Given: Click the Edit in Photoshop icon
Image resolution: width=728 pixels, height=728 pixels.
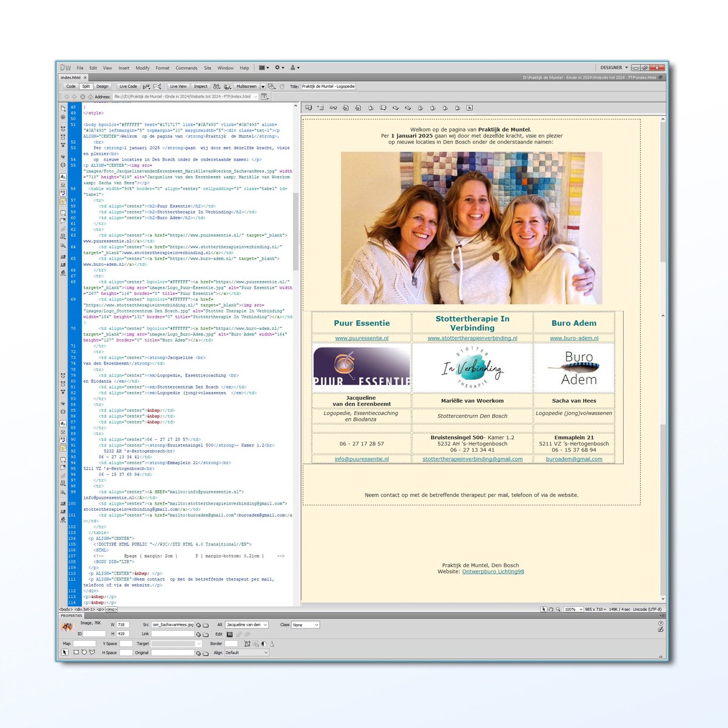Looking at the screenshot, I should coord(229,635).
